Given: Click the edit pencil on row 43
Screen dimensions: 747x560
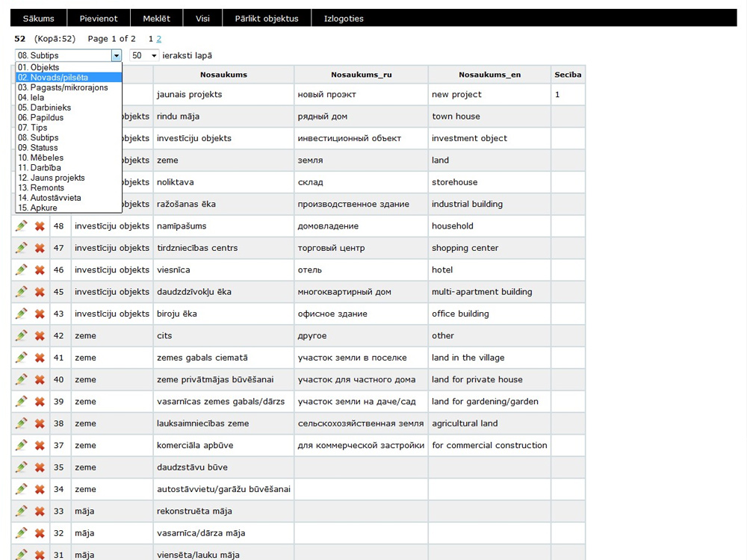Looking at the screenshot, I should [x=22, y=314].
